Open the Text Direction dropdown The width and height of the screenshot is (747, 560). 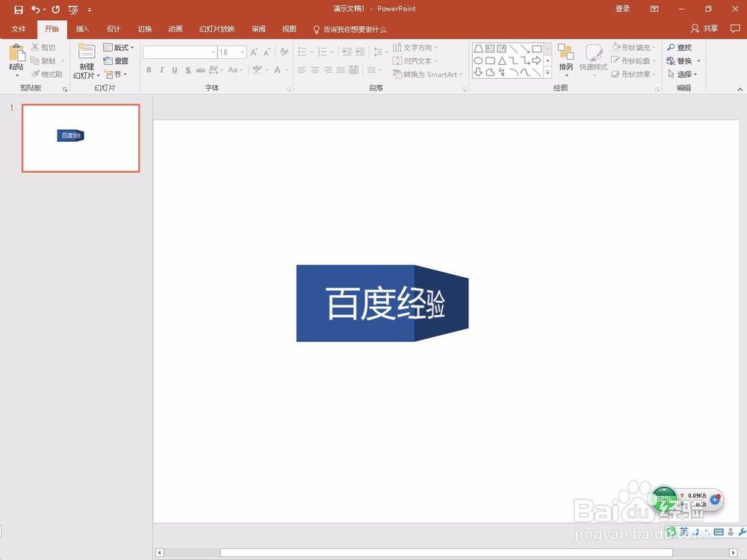(x=415, y=48)
